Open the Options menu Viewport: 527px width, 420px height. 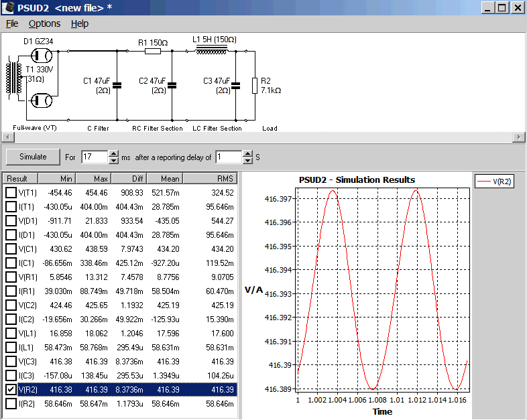(44, 24)
